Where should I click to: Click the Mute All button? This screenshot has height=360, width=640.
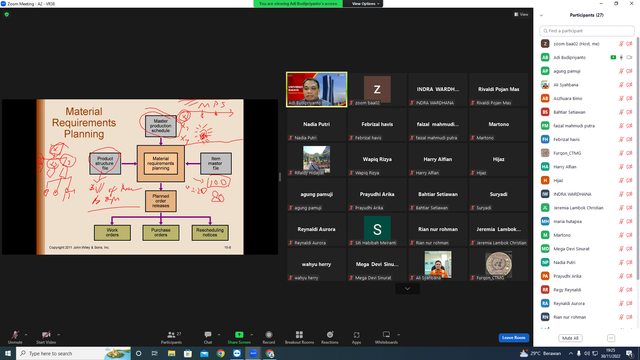click(570, 338)
